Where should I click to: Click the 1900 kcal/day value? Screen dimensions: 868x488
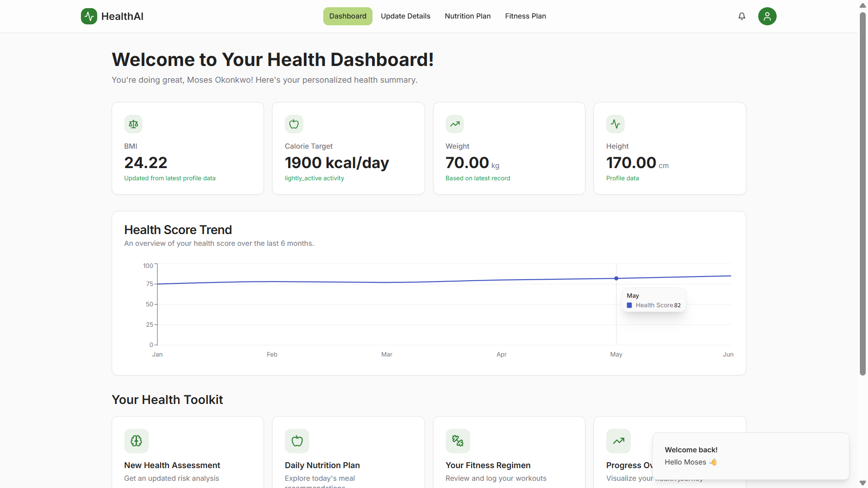click(337, 163)
